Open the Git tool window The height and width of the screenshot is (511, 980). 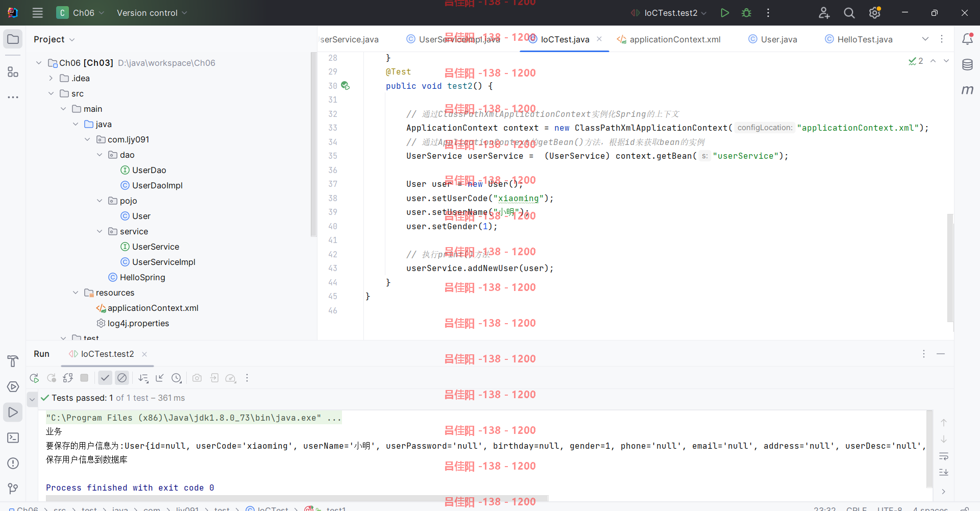(x=13, y=489)
